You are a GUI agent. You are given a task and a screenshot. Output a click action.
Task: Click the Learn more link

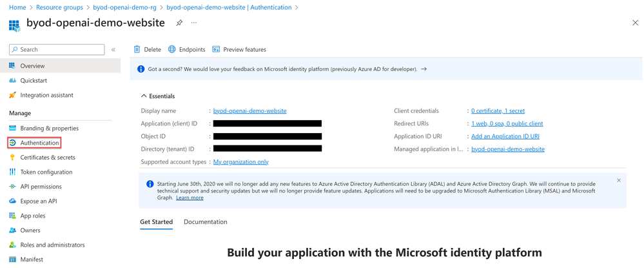coord(190,198)
